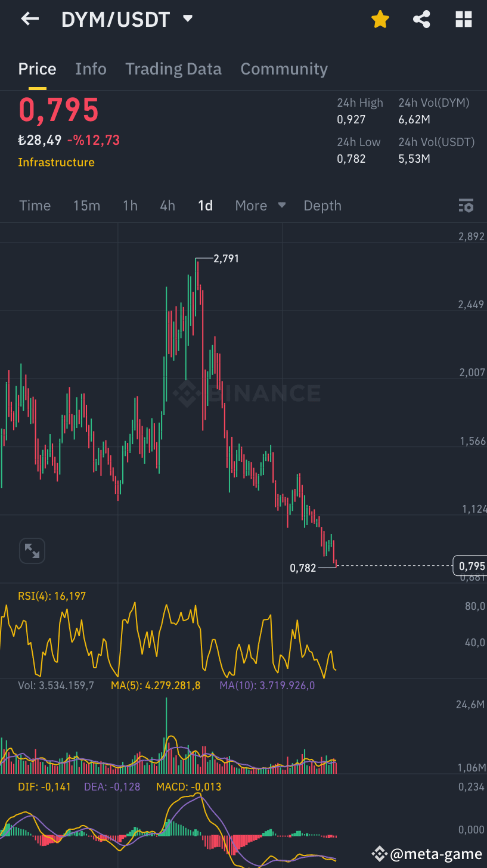Image resolution: width=487 pixels, height=868 pixels.
Task: Expand the More intervals dropdown
Action: [x=260, y=206]
